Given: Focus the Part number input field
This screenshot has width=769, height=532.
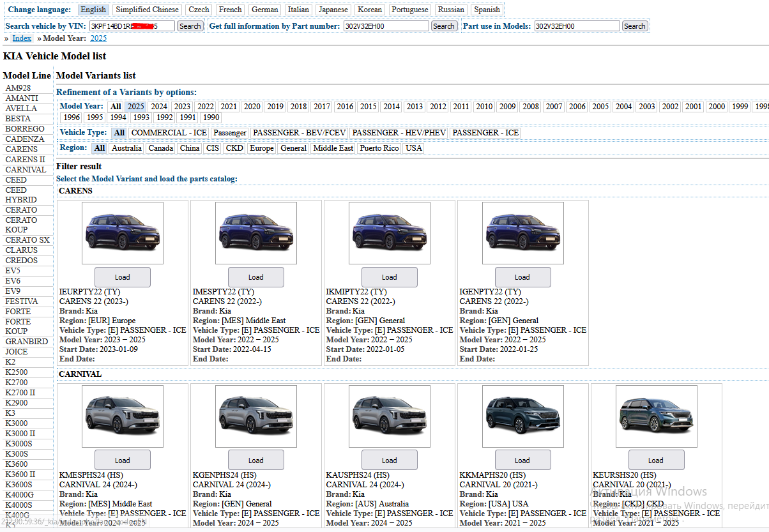Looking at the screenshot, I should coord(386,26).
